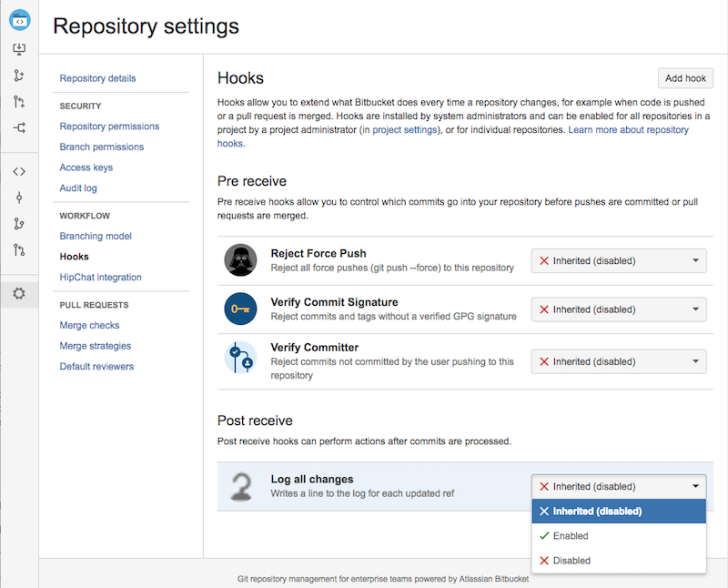Click the Reject Force Push Darth Vader icon
Viewport: 728px width, 588px height.
240,260
